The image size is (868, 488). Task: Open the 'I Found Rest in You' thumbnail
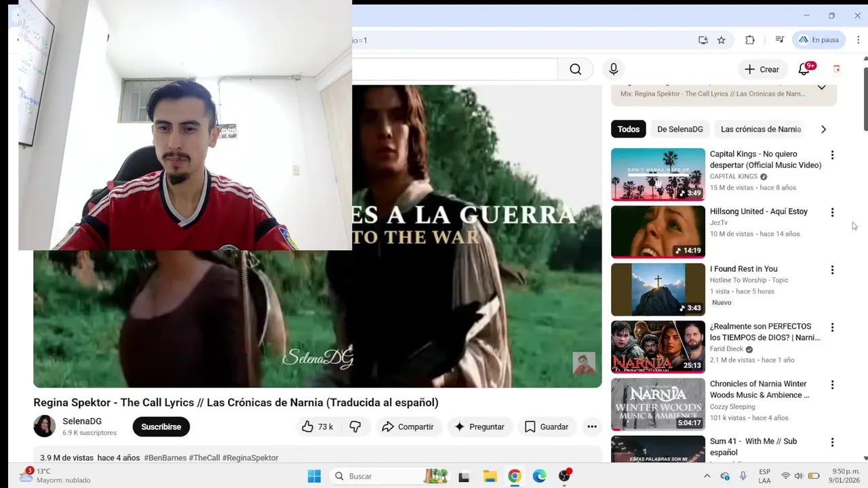(658, 289)
